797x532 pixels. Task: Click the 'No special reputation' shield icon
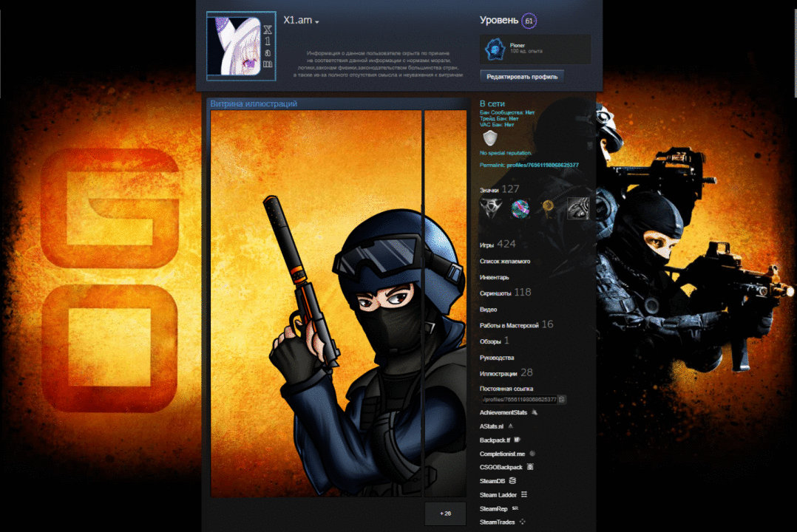[x=489, y=137]
